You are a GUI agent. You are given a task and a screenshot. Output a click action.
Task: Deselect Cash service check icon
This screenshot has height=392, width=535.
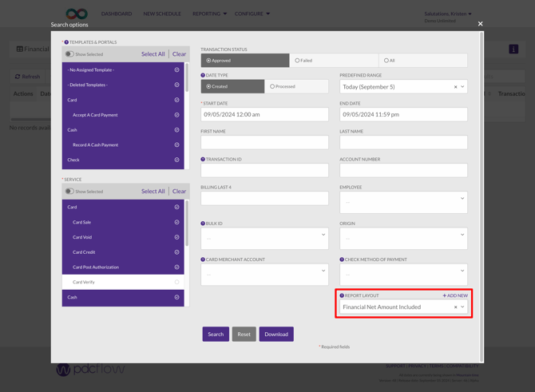176,297
